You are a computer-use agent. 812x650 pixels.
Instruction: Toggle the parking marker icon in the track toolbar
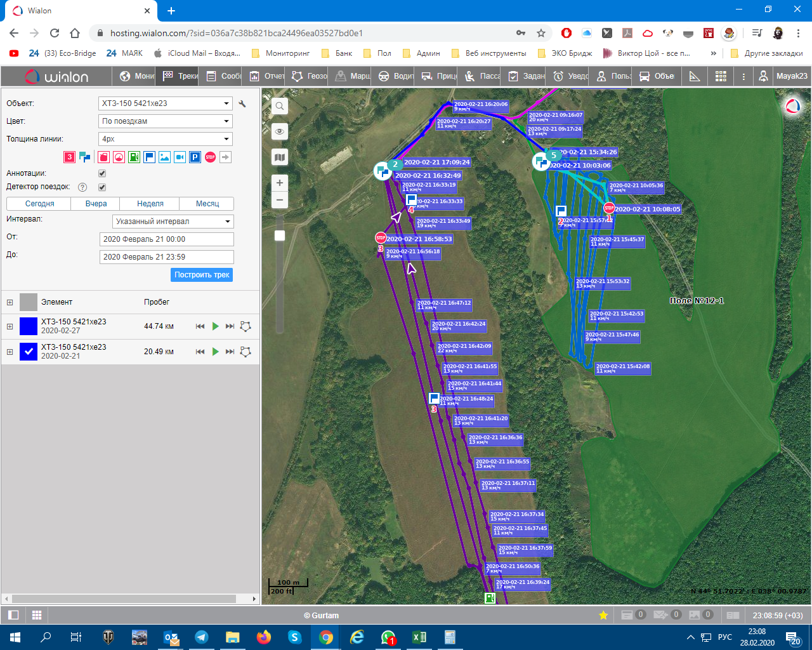[x=195, y=157]
